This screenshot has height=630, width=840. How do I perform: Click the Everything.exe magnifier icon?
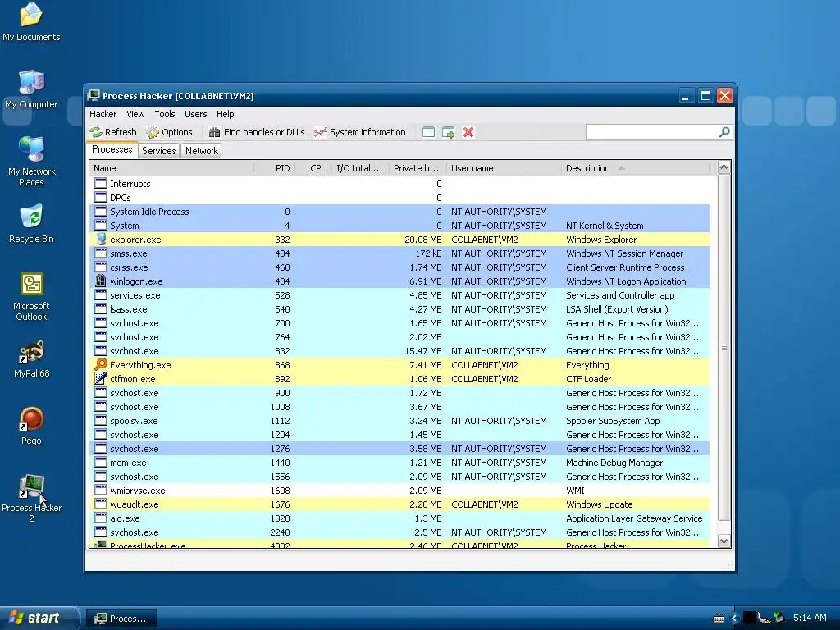click(101, 365)
